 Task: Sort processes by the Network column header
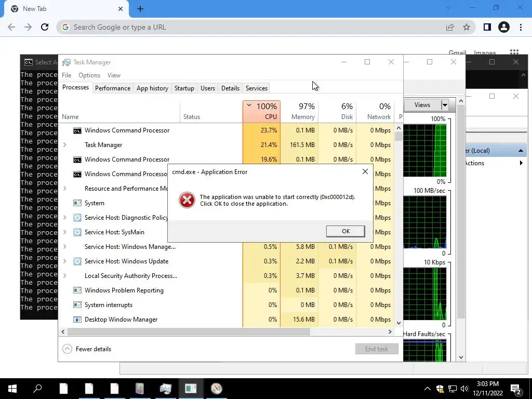375,112
